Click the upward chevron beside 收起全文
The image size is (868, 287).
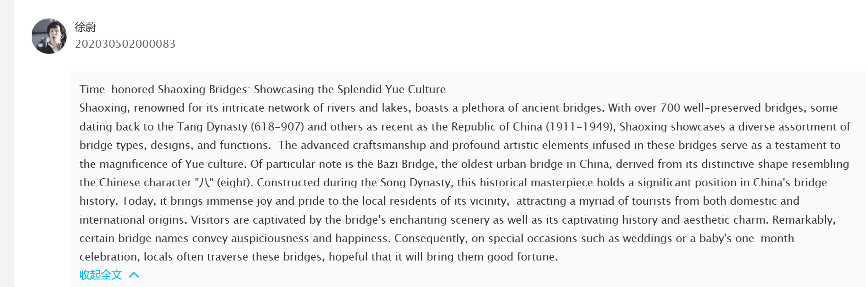pos(134,275)
